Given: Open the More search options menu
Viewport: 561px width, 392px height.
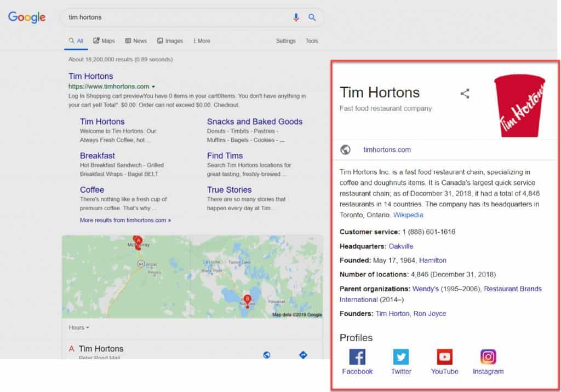Looking at the screenshot, I should pyautogui.click(x=202, y=41).
